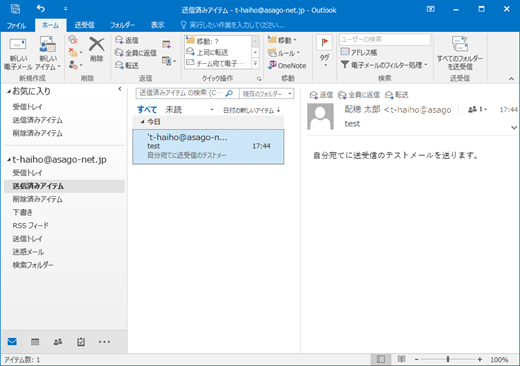Open Quick Access Toolbar customize arrow

tap(65, 9)
